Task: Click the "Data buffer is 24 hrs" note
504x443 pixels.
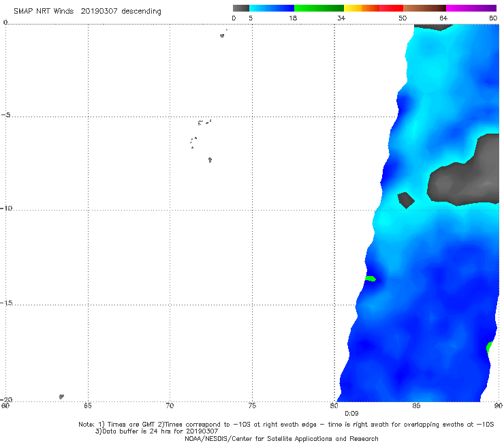Action: (x=157, y=431)
